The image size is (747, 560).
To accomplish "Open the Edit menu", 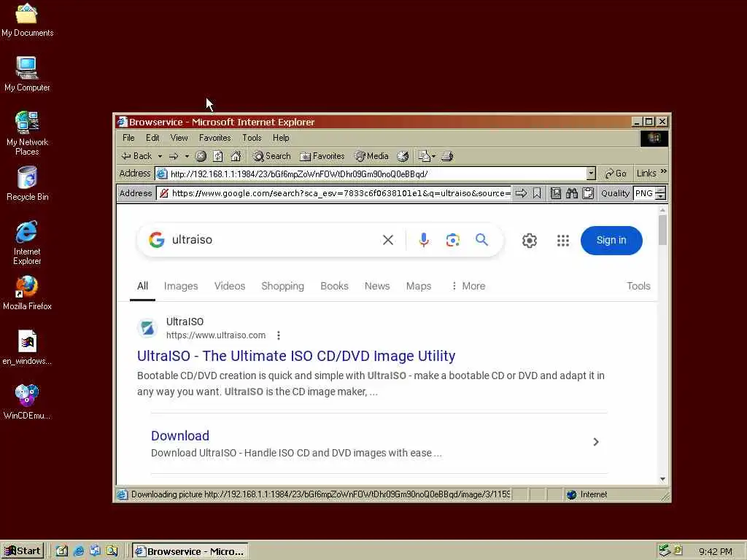I will [152, 138].
